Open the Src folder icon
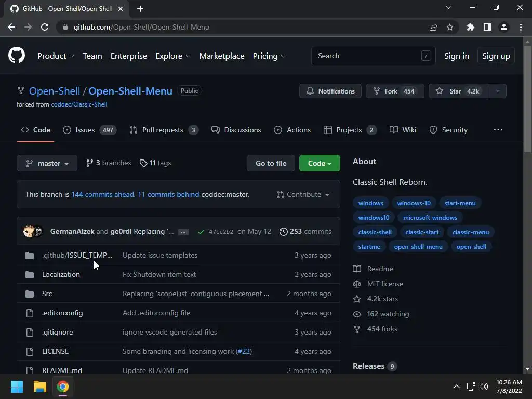532x399 pixels. coord(30,294)
